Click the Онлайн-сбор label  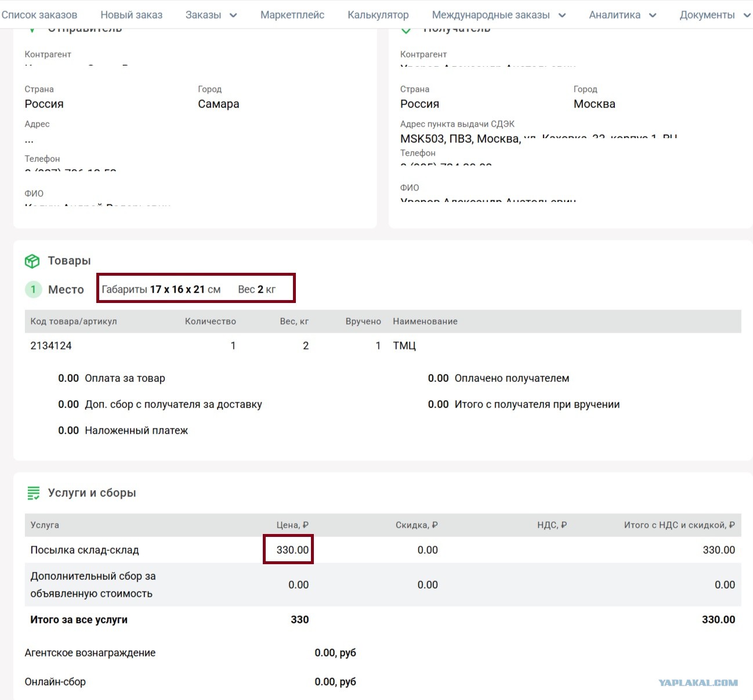55,682
